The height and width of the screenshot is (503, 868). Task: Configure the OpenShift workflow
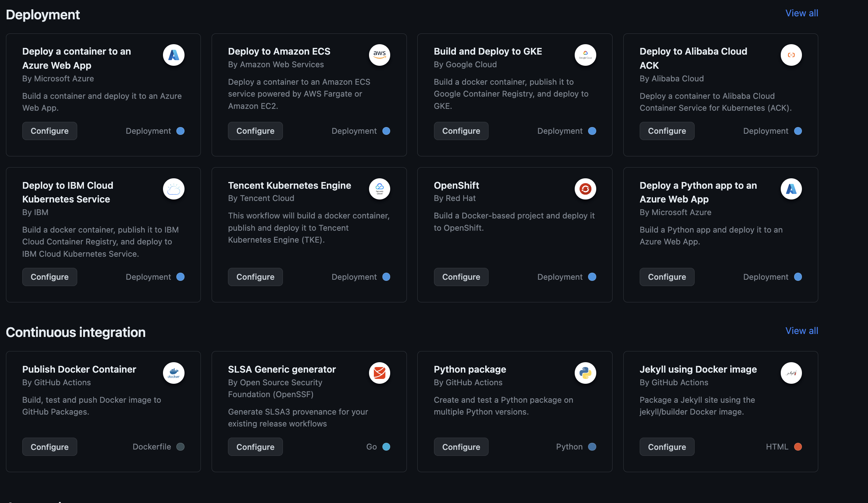point(461,277)
